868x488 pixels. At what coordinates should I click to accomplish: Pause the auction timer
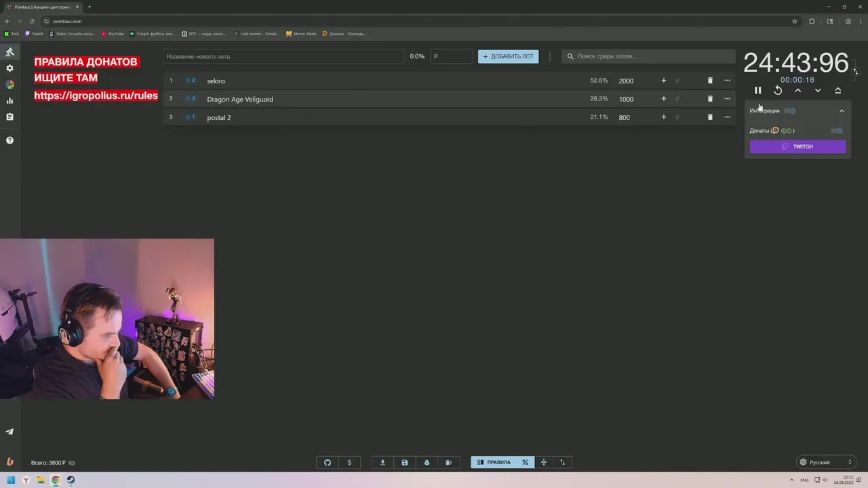point(758,90)
